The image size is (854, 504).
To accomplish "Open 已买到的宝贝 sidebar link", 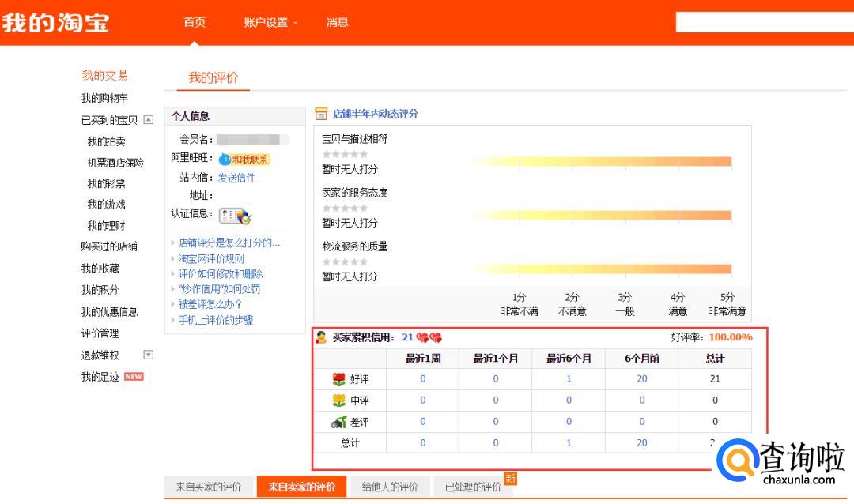I will [109, 120].
